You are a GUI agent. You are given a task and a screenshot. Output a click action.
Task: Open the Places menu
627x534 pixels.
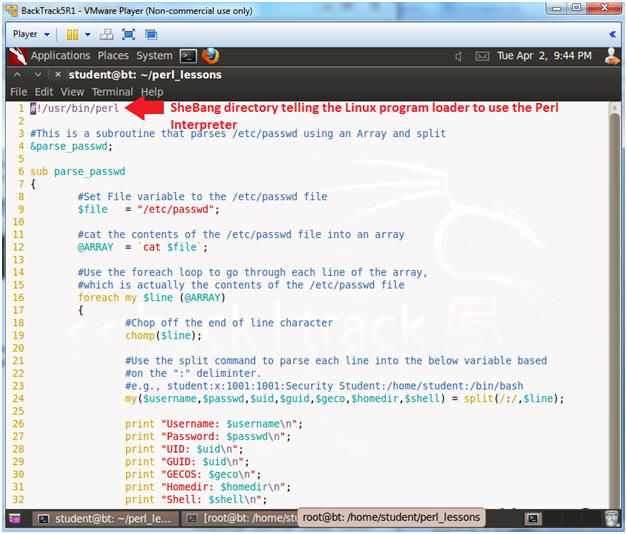(x=113, y=56)
